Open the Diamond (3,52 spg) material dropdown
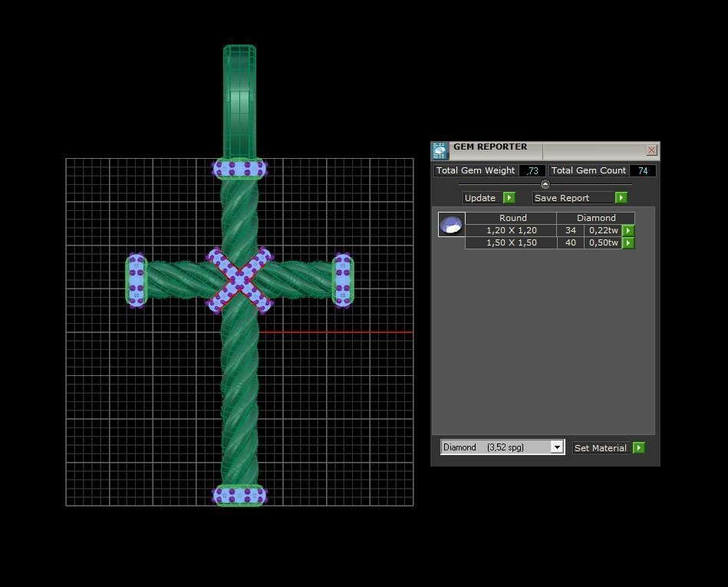The height and width of the screenshot is (587, 728). [557, 447]
